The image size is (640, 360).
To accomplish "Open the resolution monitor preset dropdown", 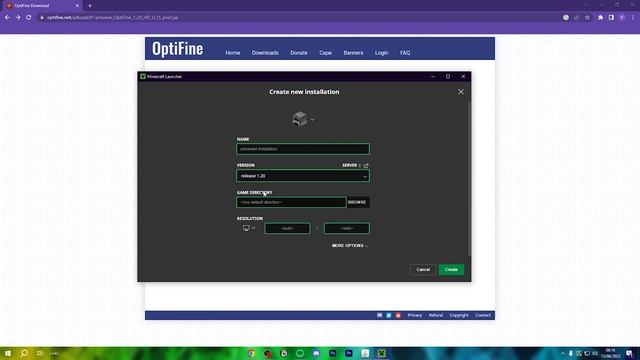I will click(x=249, y=228).
